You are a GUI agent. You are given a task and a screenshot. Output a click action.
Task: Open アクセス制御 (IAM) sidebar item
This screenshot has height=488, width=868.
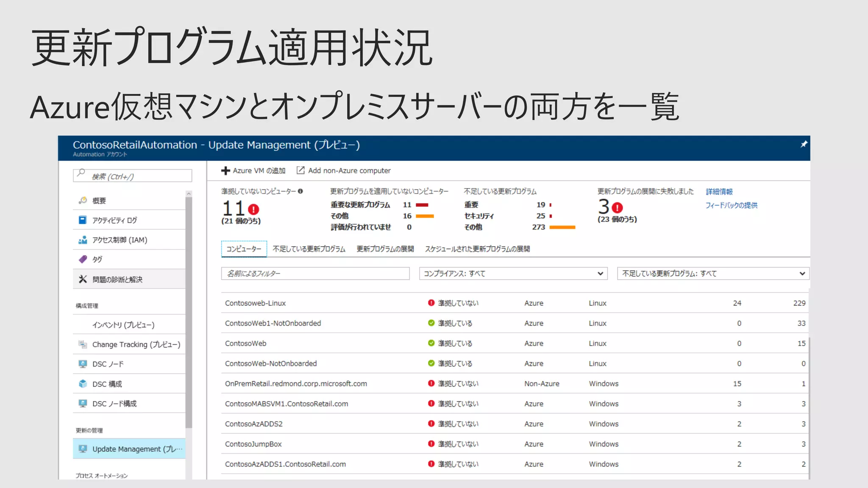click(120, 240)
